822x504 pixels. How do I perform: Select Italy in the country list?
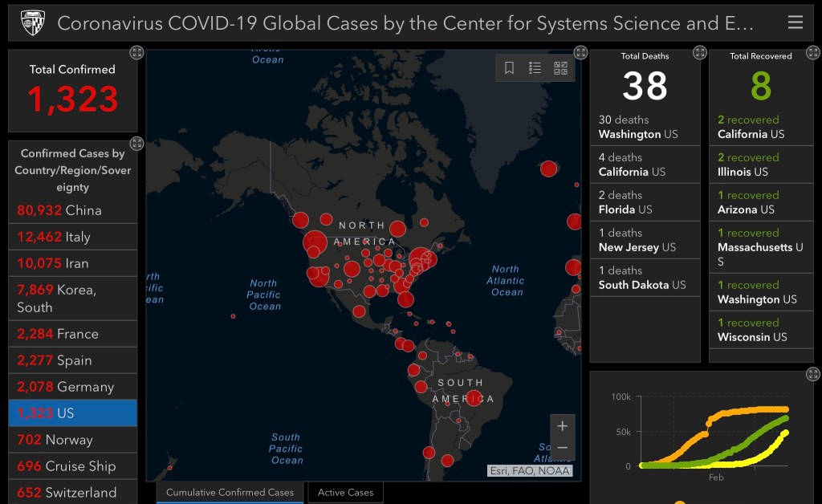click(x=72, y=237)
